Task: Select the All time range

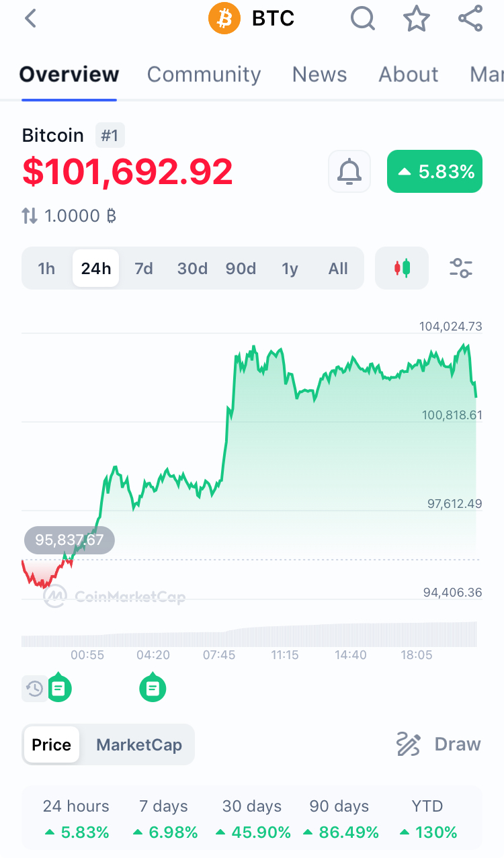Action: point(338,269)
